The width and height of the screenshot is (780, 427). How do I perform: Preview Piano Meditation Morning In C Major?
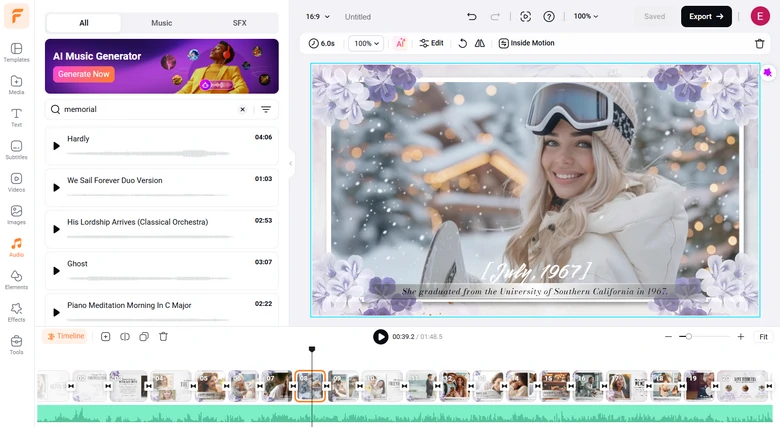(56, 313)
